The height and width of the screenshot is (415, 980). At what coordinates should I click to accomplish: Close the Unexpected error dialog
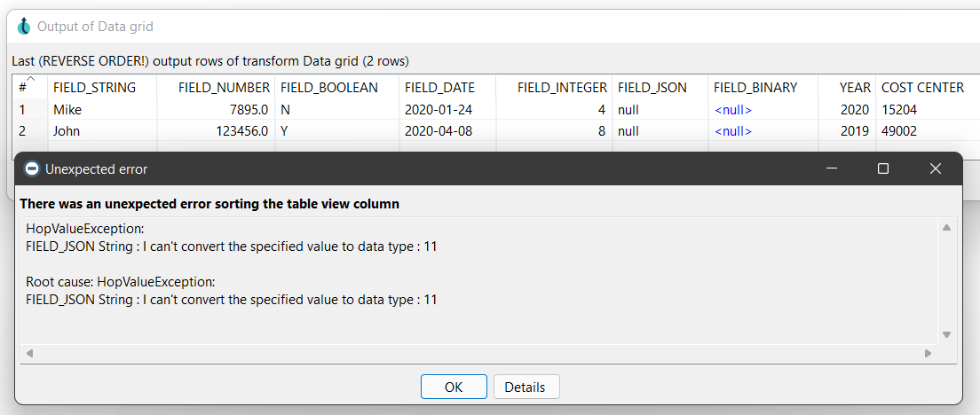pos(936,168)
